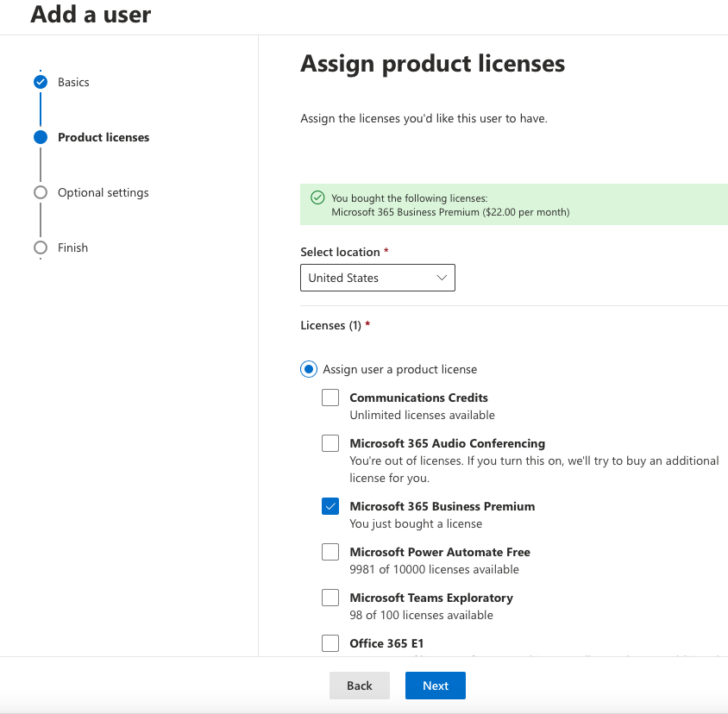Click the 'You're out of licenses' notice text
Image resolution: width=728 pixels, height=714 pixels.
pyautogui.click(x=534, y=469)
